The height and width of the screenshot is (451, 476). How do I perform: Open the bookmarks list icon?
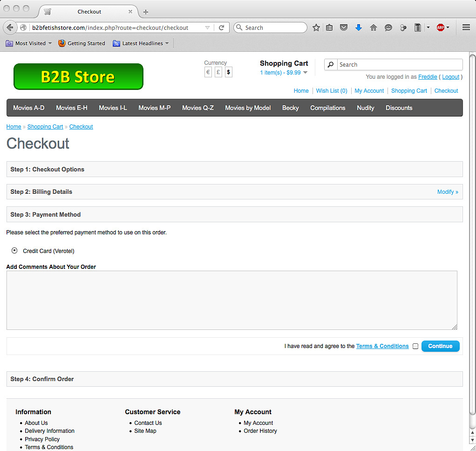329,27
